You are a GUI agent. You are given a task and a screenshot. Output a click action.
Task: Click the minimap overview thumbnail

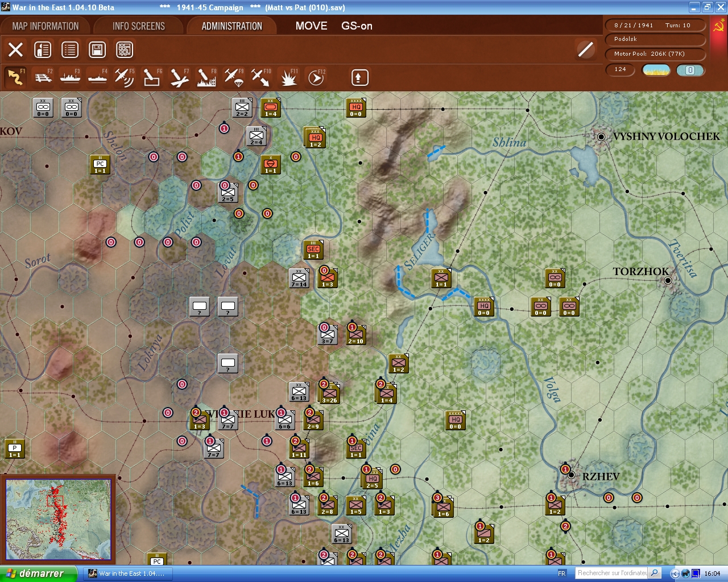59,519
